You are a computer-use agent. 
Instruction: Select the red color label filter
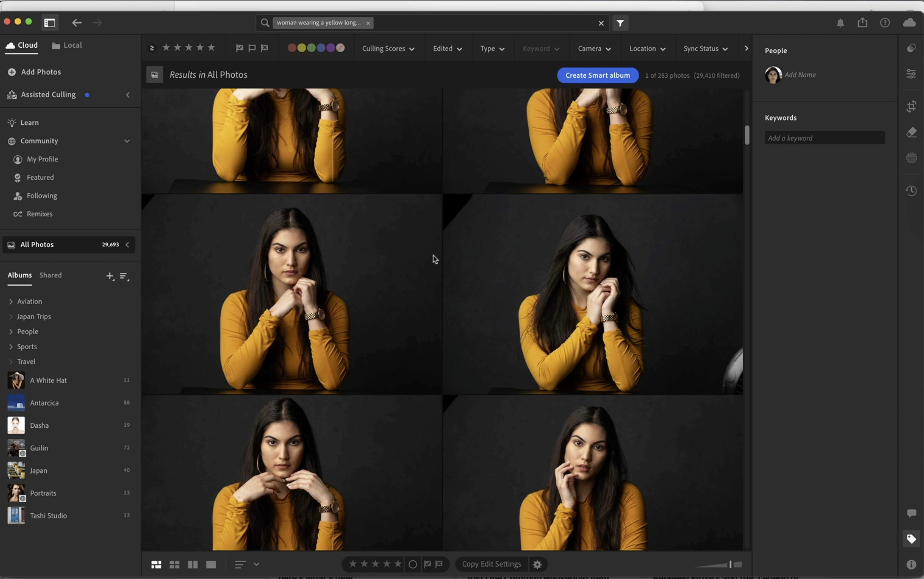tap(291, 47)
